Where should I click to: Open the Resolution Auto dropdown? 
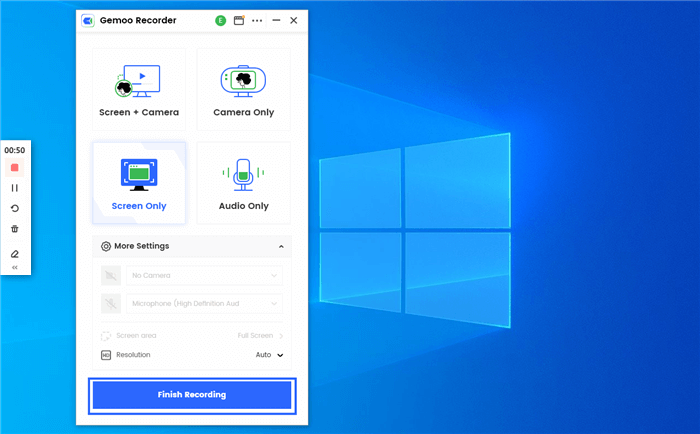point(270,355)
